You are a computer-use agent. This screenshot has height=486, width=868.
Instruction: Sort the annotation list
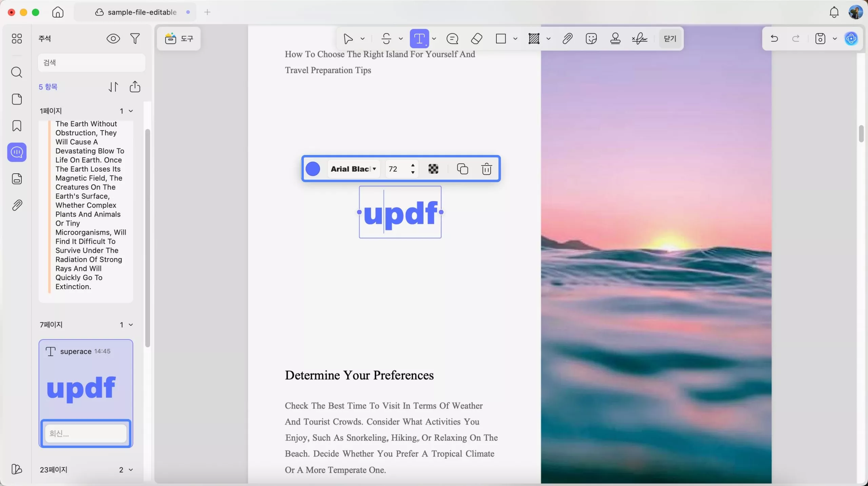pyautogui.click(x=113, y=87)
